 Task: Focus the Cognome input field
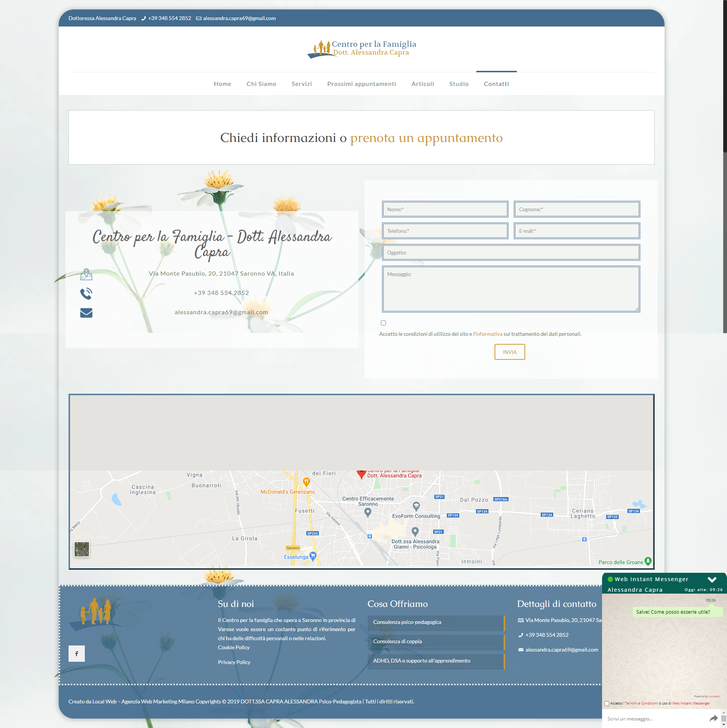(x=576, y=209)
